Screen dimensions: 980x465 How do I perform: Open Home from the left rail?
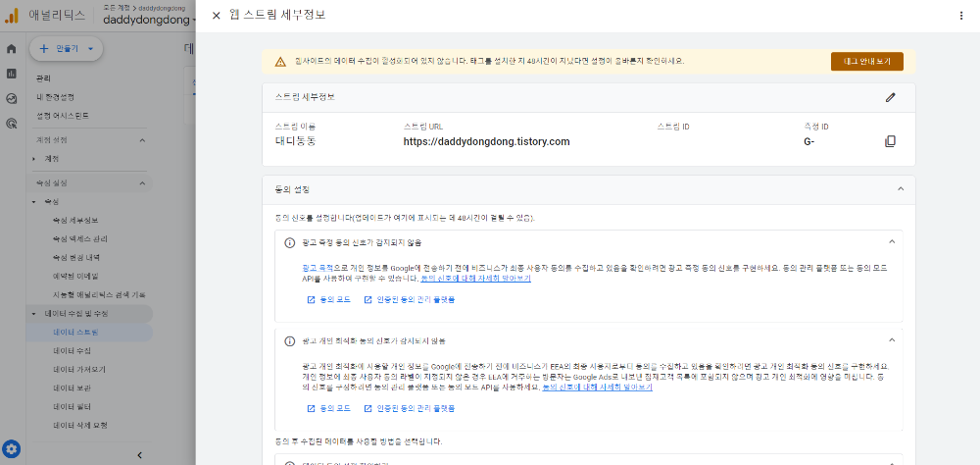11,49
